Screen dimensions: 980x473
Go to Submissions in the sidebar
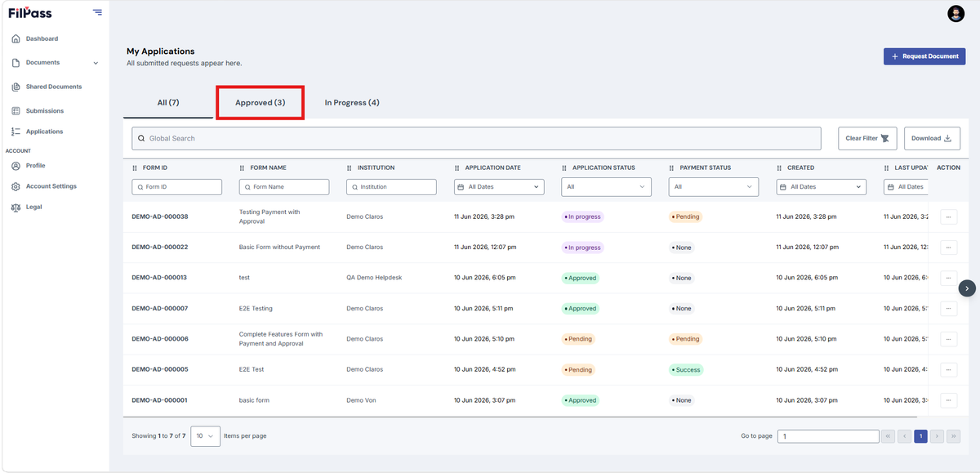(x=44, y=111)
